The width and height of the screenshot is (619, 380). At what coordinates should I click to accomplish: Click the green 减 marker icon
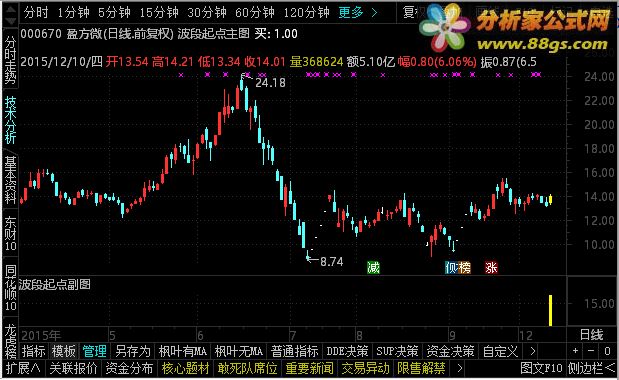(x=373, y=268)
